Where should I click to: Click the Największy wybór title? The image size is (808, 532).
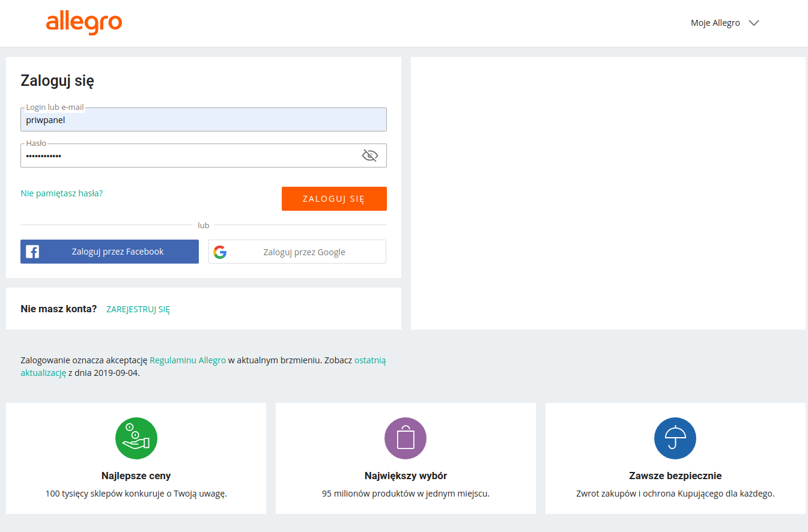406,476
